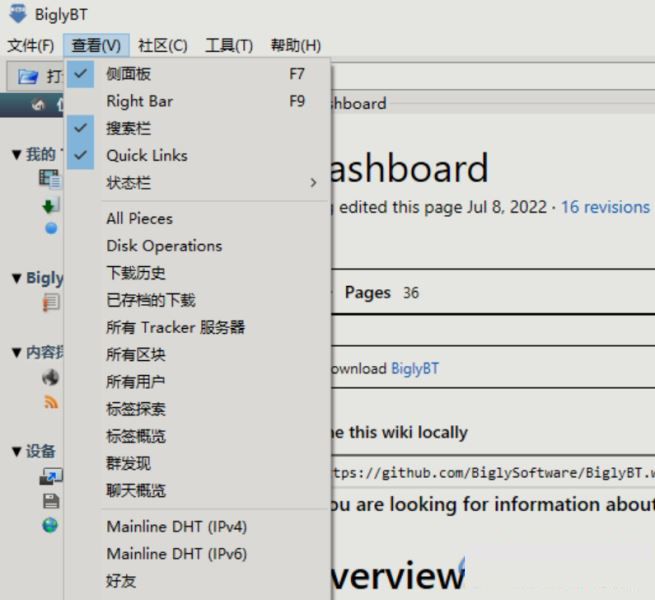Click the 16 revisions link

(605, 207)
